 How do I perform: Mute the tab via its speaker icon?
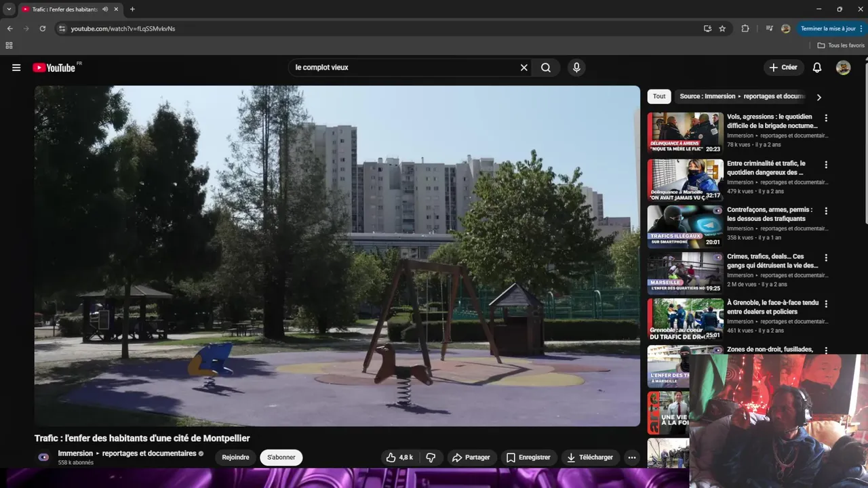pyautogui.click(x=105, y=9)
